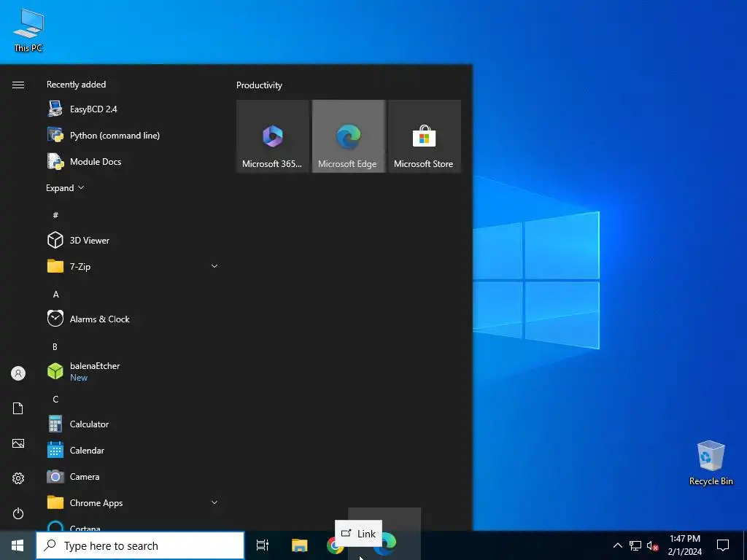Image resolution: width=747 pixels, height=560 pixels.
Task: Open Microsoft Edge on the taskbar
Action: [385, 544]
